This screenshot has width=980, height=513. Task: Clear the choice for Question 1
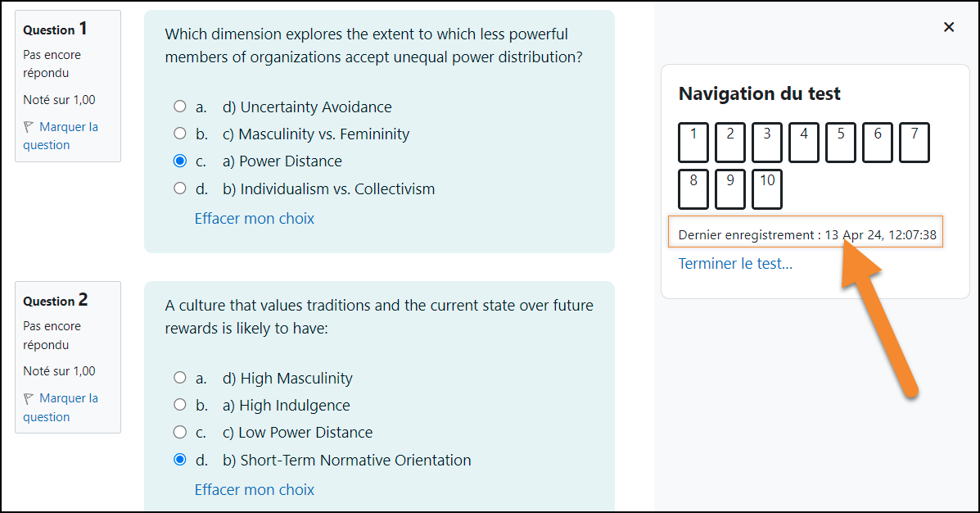pos(255,218)
